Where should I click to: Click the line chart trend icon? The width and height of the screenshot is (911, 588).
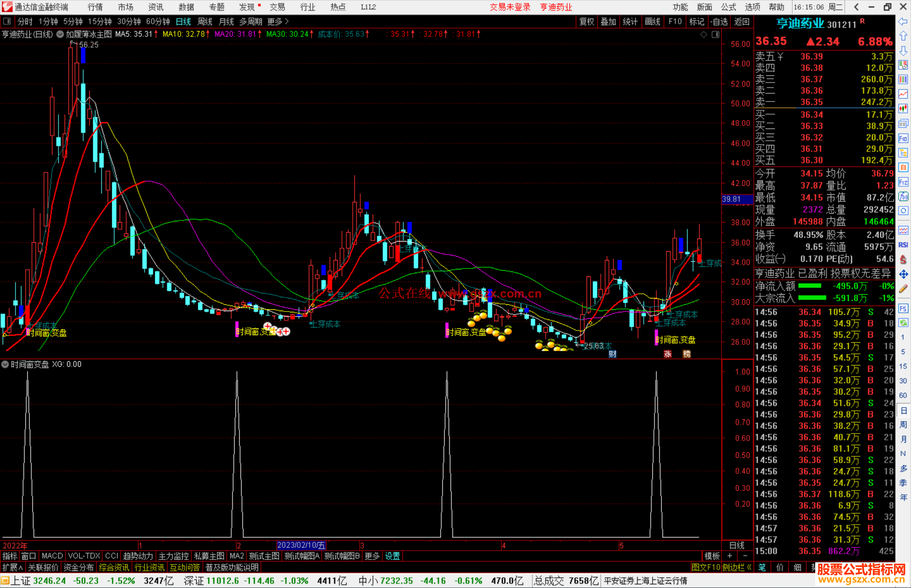(x=903, y=94)
